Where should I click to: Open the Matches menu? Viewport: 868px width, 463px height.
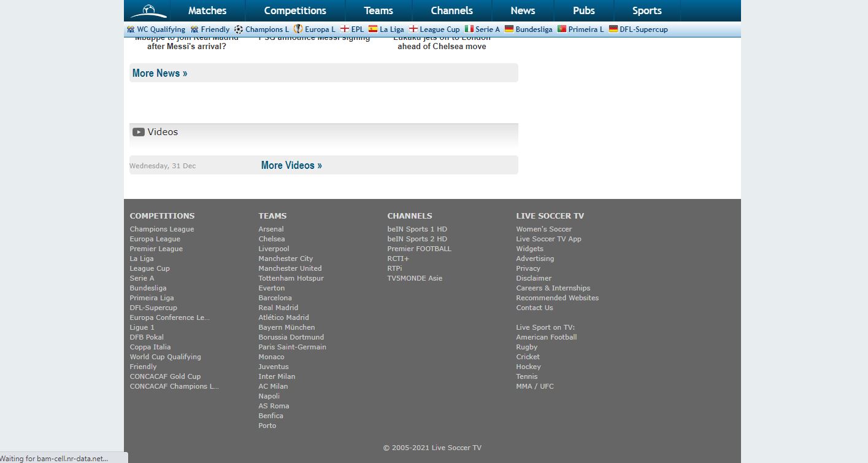coord(207,10)
